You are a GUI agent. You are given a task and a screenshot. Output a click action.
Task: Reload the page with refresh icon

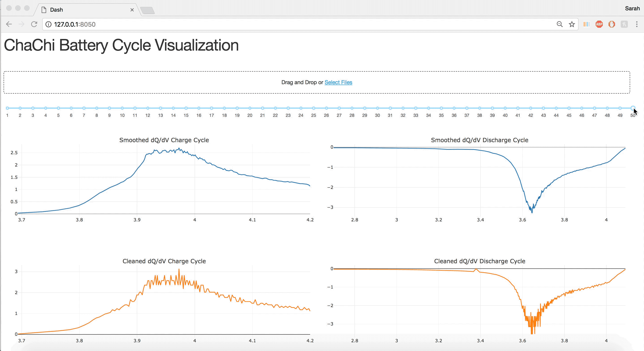pos(34,24)
